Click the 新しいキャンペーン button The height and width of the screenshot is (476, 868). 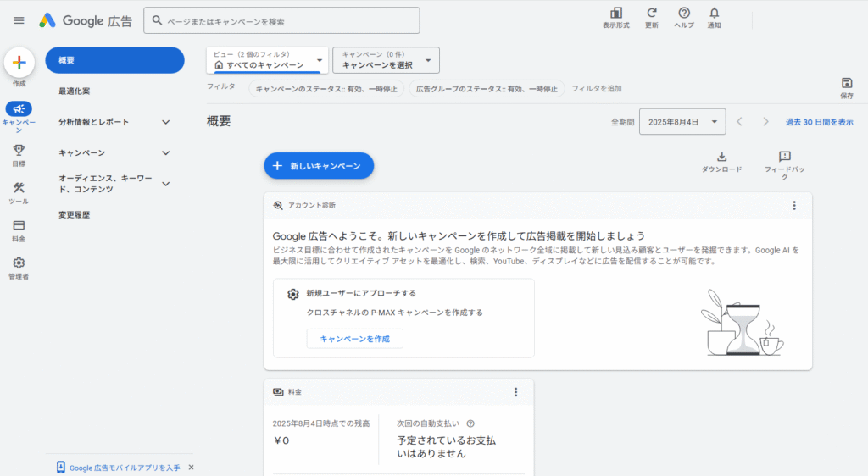[319, 166]
